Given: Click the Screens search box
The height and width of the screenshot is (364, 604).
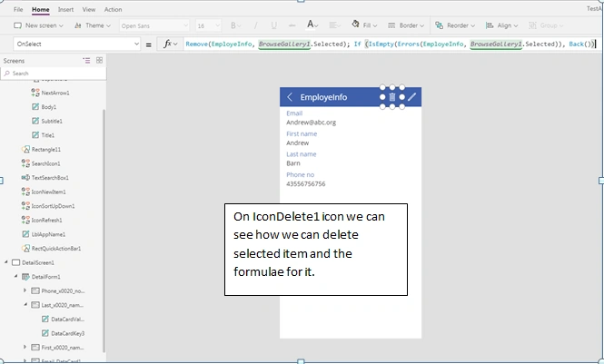Looking at the screenshot, I should tap(54, 74).
